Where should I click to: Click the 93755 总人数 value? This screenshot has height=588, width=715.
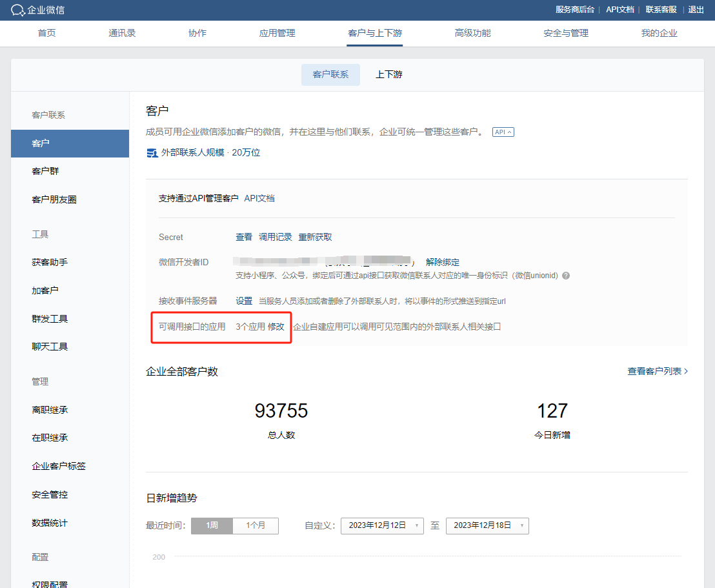click(281, 411)
